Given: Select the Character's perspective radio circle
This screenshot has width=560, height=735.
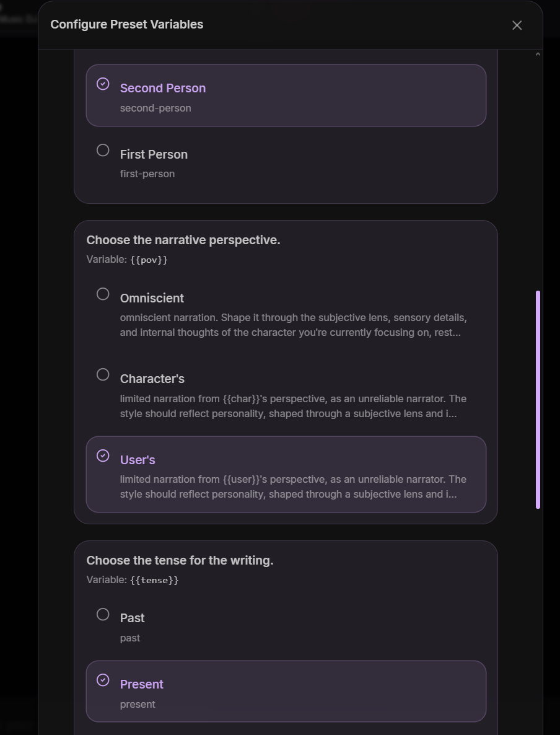Looking at the screenshot, I should [x=103, y=374].
